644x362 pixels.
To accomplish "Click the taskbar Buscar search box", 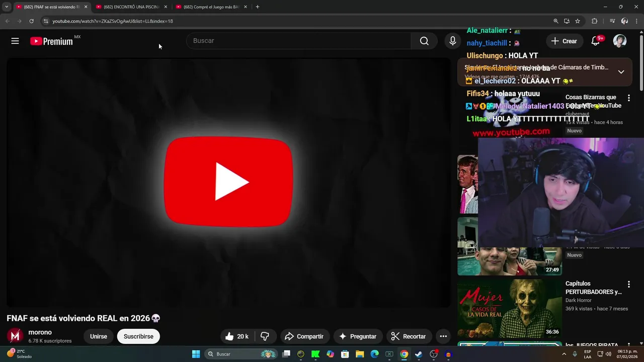I will click(x=242, y=354).
